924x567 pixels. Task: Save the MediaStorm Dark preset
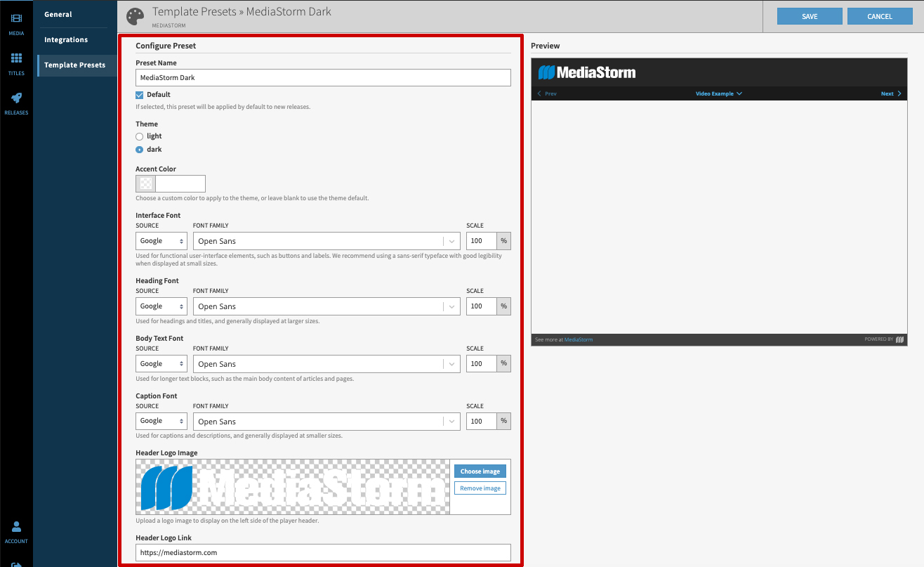coord(809,15)
